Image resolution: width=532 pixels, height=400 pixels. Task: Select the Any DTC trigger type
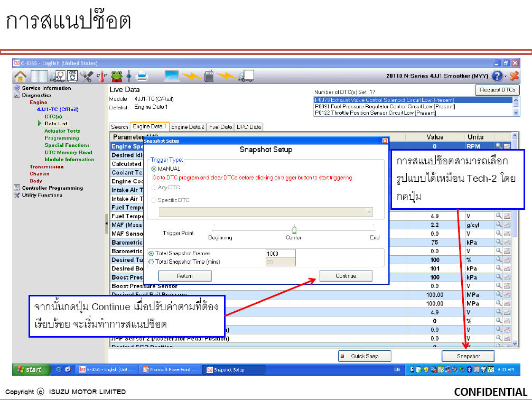pos(154,187)
